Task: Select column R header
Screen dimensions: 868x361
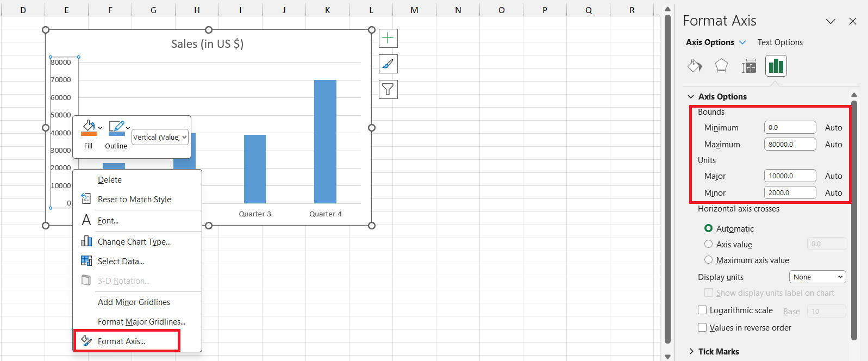Action: click(x=632, y=10)
